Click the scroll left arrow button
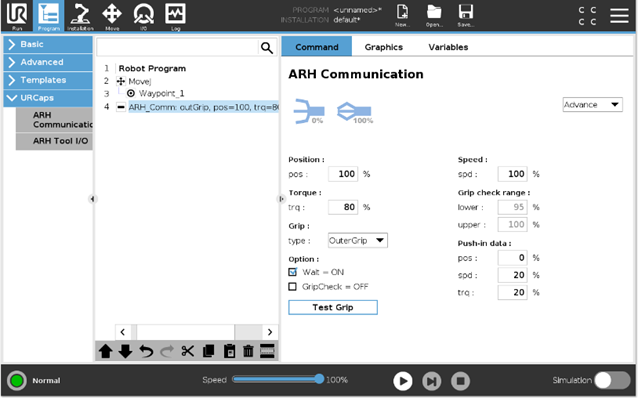The image size is (638, 398). (x=123, y=332)
